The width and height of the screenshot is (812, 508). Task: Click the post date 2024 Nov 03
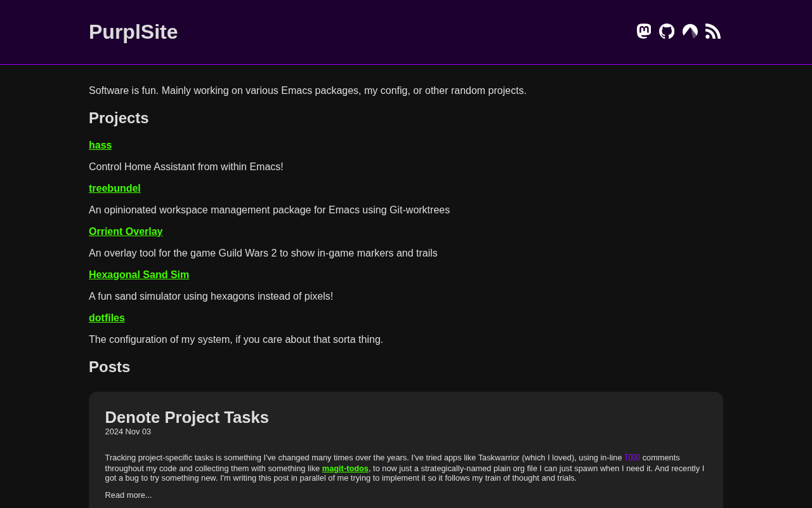tap(128, 432)
